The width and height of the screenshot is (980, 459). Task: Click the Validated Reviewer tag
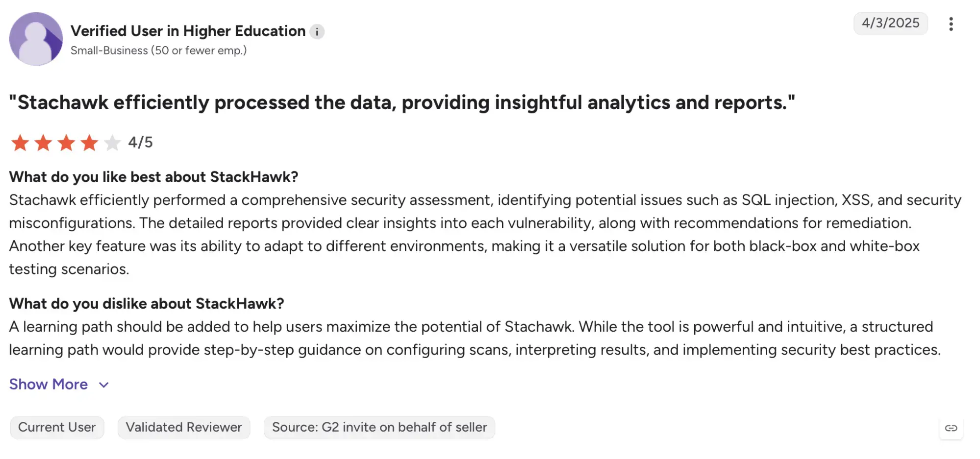point(184,428)
